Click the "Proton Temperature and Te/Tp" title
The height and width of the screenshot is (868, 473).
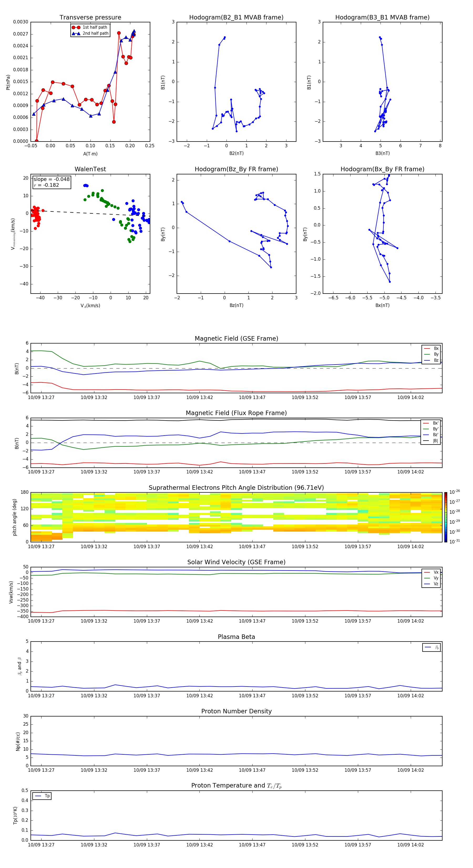[236, 786]
